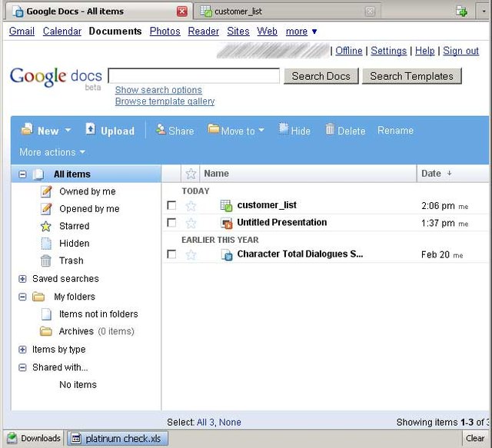The height and width of the screenshot is (448, 492).
Task: Click the None selection link
Action: 230,423
